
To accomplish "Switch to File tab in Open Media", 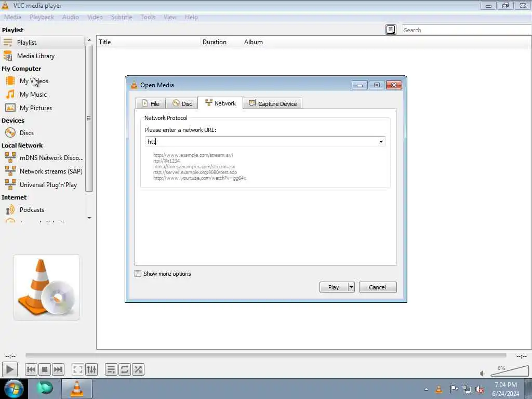I will click(151, 103).
